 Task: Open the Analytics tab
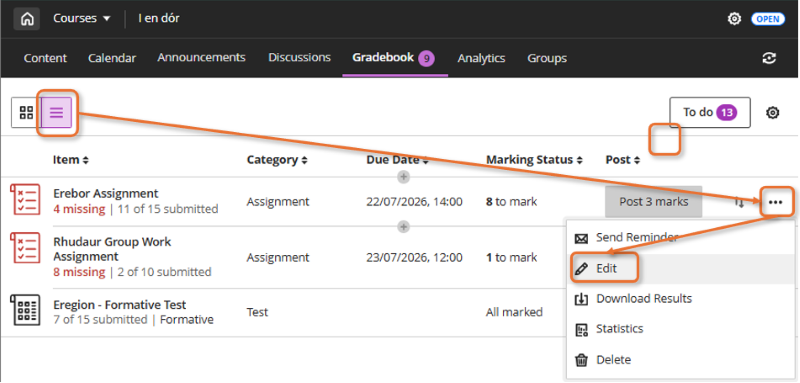click(x=481, y=58)
